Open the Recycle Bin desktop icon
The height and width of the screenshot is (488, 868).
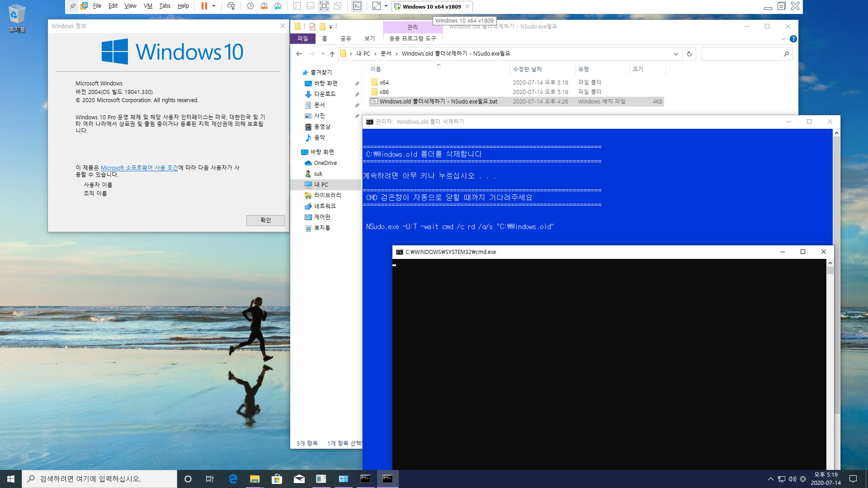pyautogui.click(x=17, y=19)
